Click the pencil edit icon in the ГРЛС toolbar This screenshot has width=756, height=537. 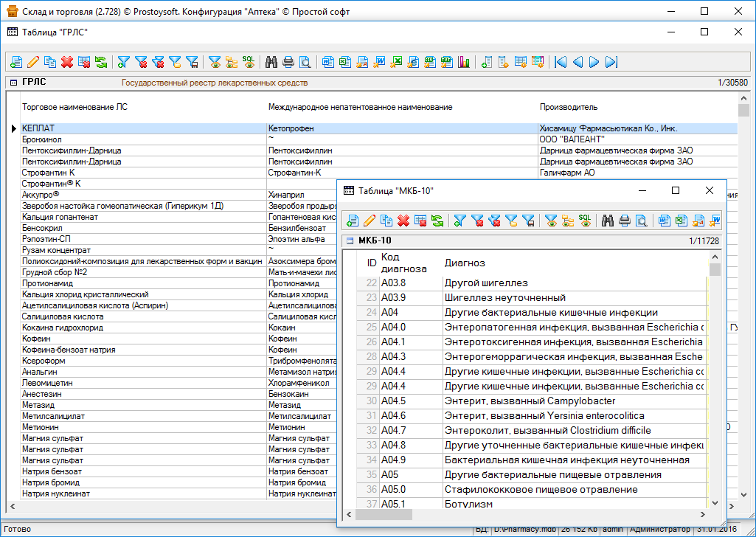tap(33, 62)
